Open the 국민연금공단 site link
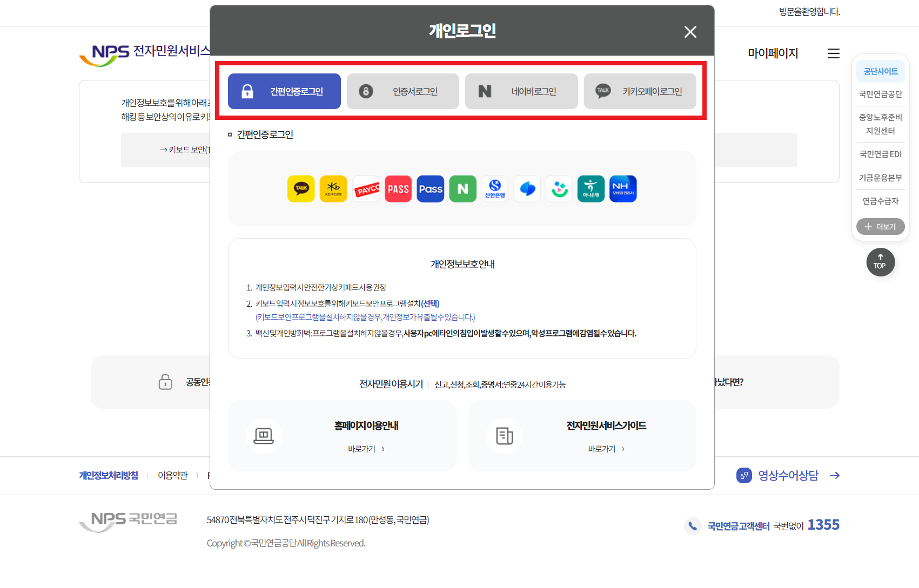Image resolution: width=919 pixels, height=588 pixels. (881, 94)
